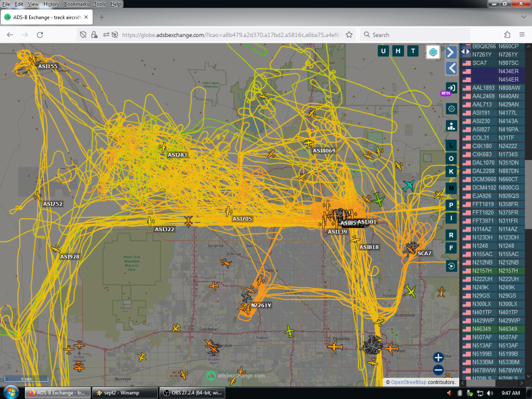Click the browser Search field
532x399 pixels.
tap(415, 35)
